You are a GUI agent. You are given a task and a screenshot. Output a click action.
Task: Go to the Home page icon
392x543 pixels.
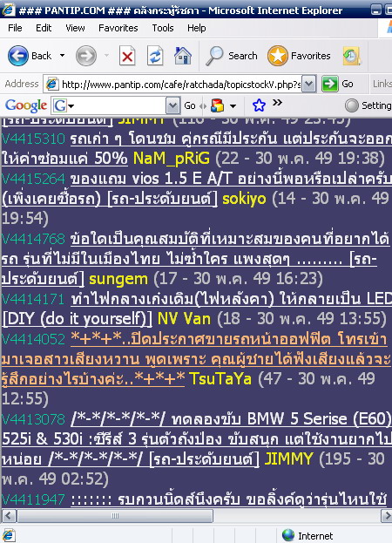183,56
